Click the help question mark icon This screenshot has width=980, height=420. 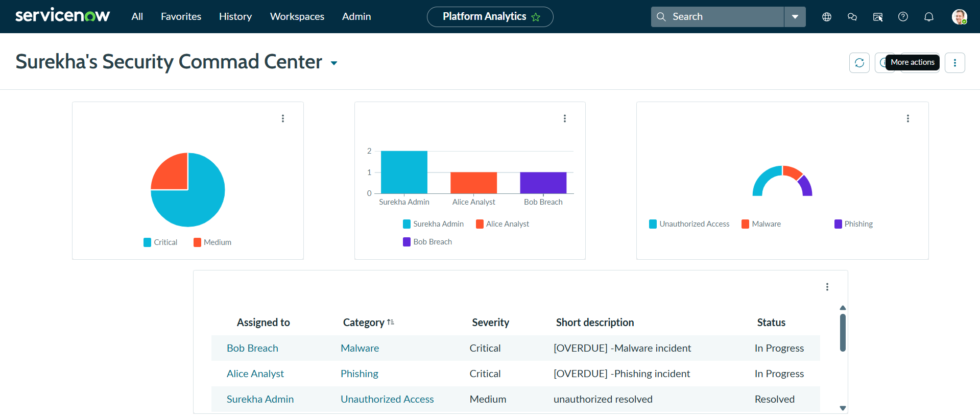[903, 17]
